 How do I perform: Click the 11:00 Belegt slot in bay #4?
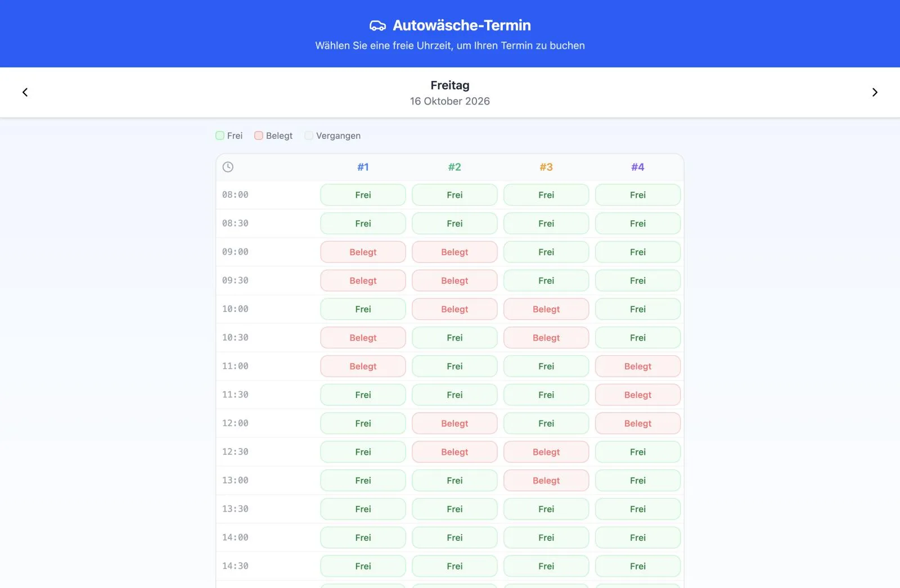click(638, 367)
